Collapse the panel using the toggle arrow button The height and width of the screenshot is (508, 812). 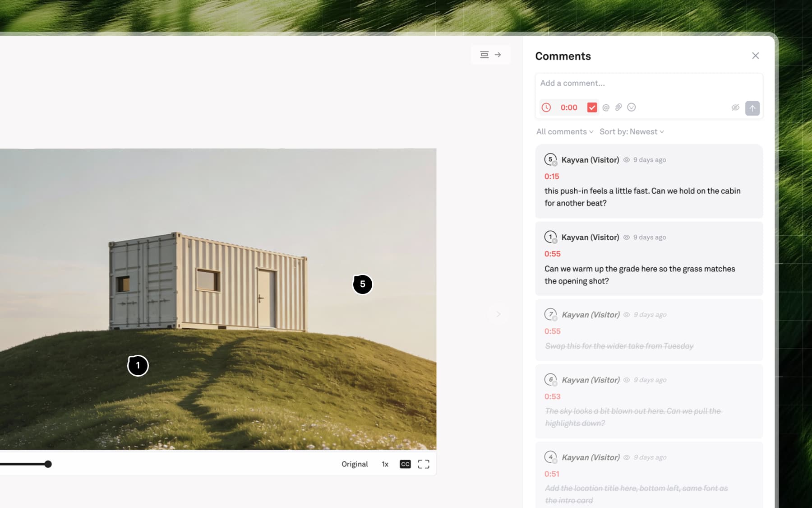(491, 55)
